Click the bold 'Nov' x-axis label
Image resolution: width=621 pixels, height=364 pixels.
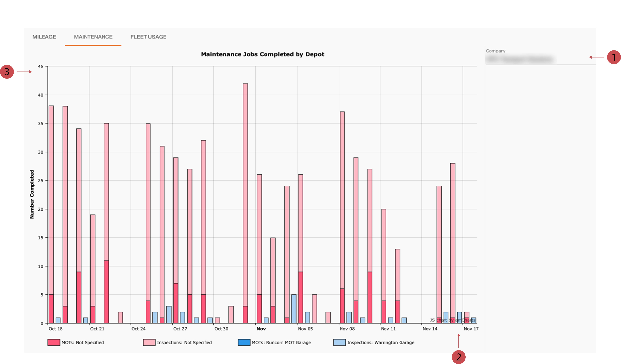261,329
